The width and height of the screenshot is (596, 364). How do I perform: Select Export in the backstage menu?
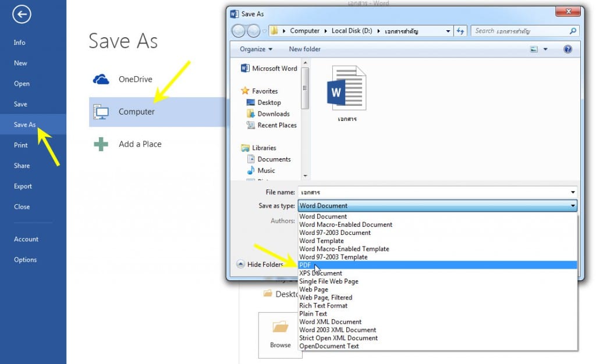pyautogui.click(x=23, y=187)
